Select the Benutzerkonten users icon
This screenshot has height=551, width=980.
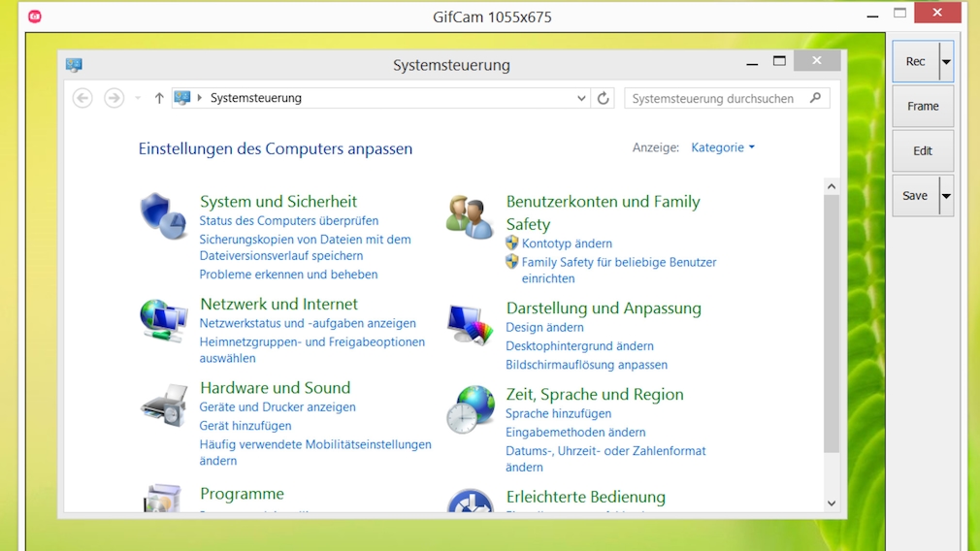click(470, 217)
